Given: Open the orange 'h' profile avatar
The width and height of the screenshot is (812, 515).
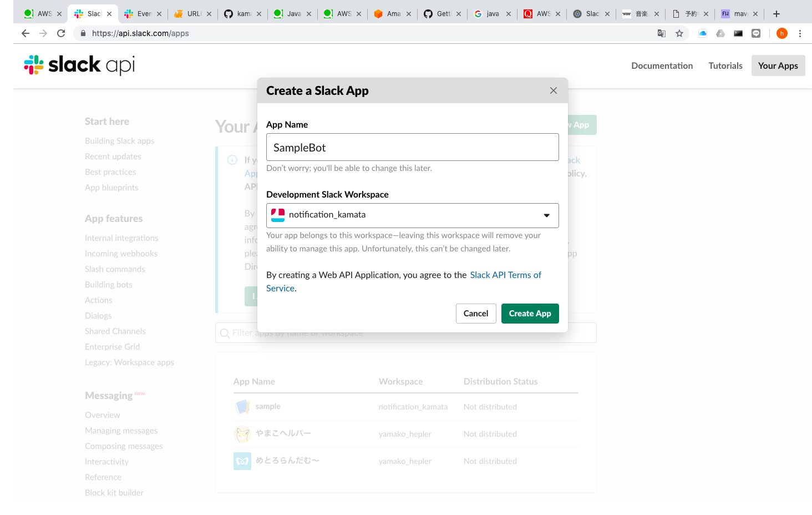Looking at the screenshot, I should click(782, 33).
